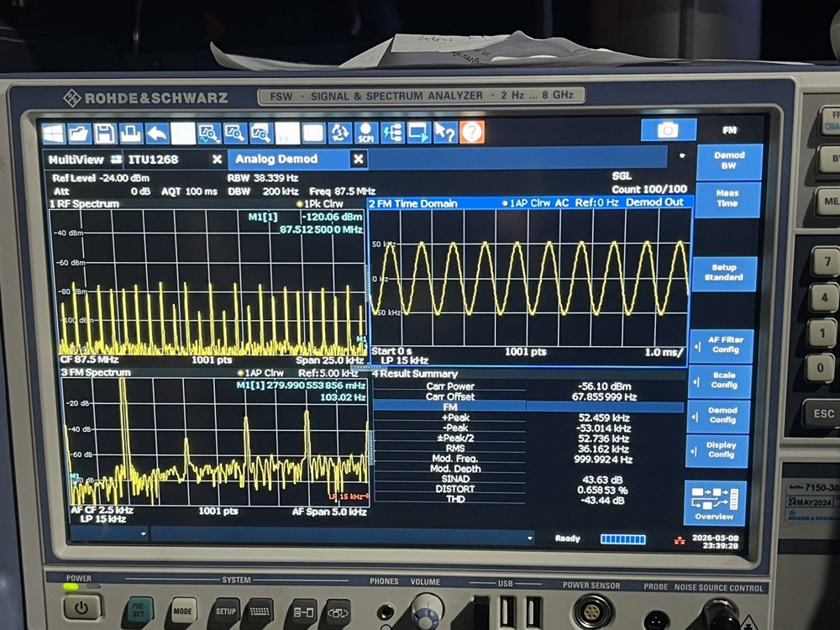This screenshot has height=630, width=840.
Task: Click the Carr Offset 67.855999 Hz value
Action: point(604,397)
